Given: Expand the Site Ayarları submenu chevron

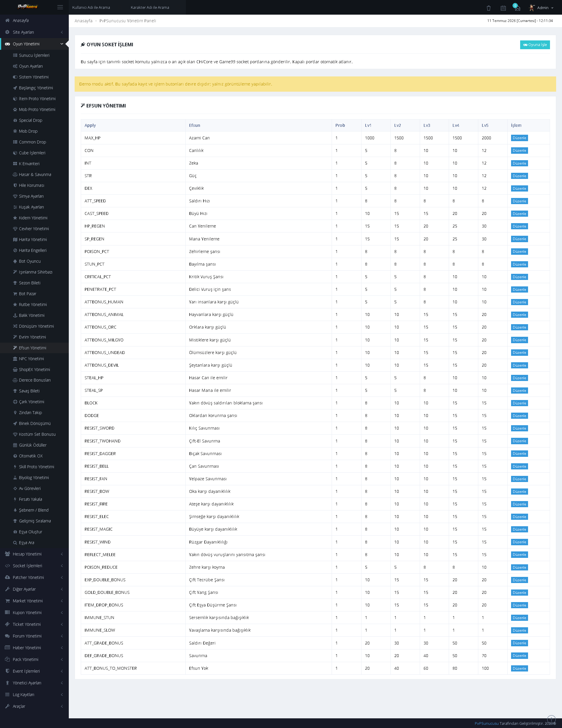Looking at the screenshot, I should point(62,32).
